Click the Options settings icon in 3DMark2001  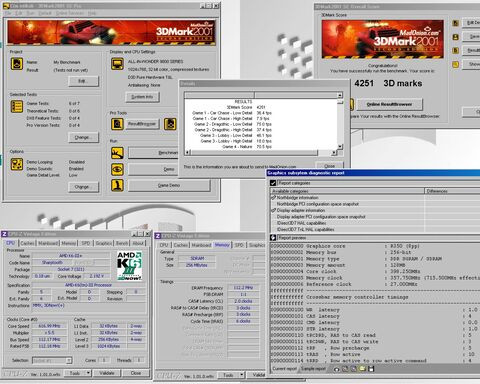pos(17,164)
